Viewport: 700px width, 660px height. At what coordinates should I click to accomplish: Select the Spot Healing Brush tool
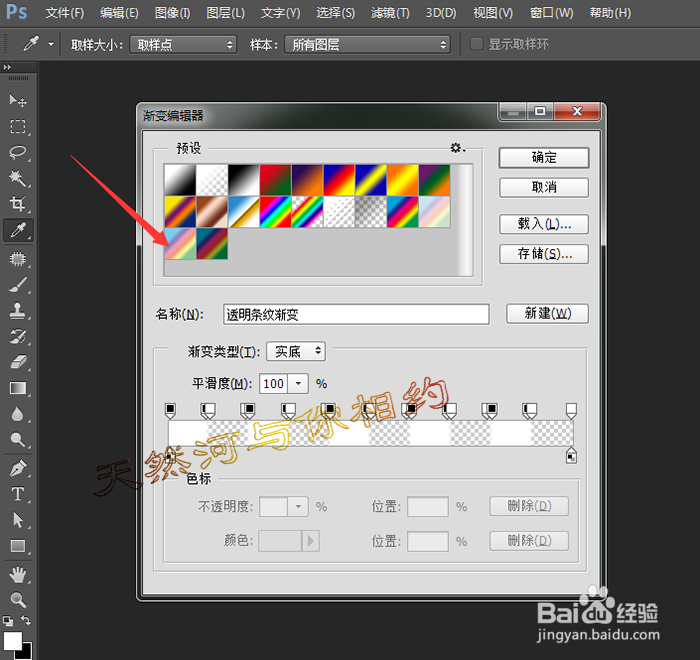pos(18,259)
